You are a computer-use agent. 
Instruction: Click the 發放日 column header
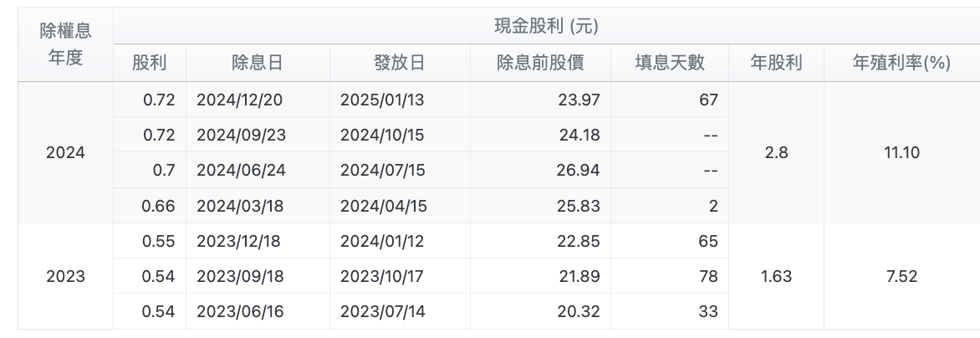(400, 63)
